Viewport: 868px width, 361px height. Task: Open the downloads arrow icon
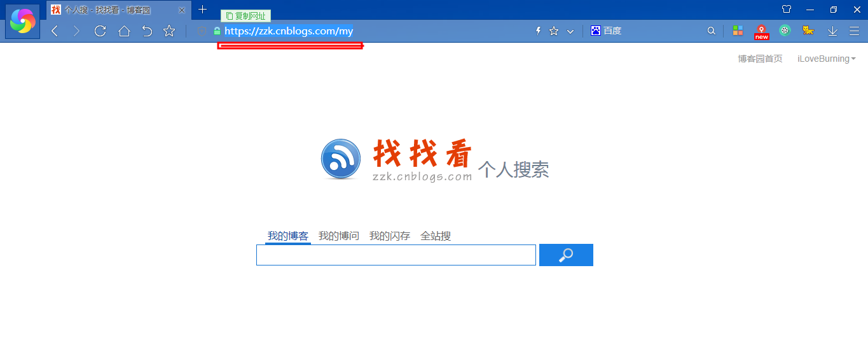832,31
